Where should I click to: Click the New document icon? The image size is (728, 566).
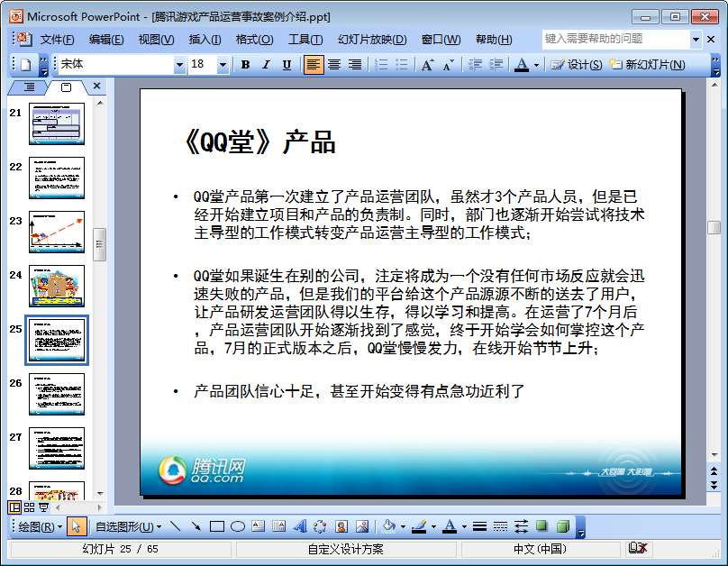click(26, 65)
